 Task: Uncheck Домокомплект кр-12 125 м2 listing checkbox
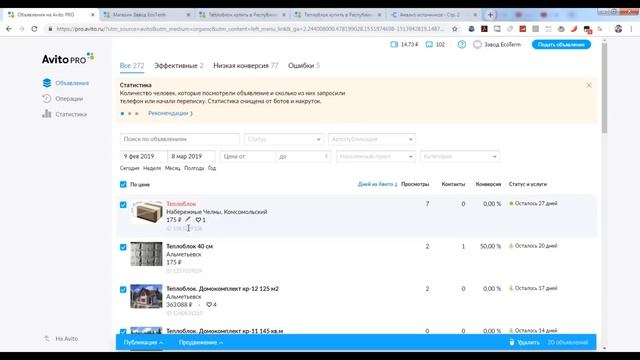click(123, 289)
